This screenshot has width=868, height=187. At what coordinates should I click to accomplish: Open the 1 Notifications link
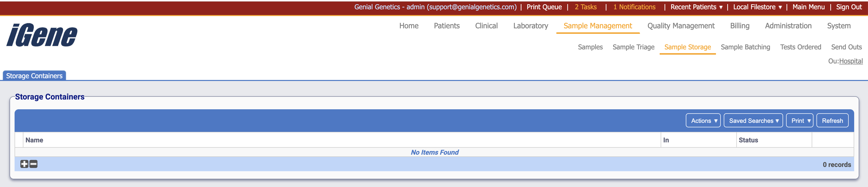634,7
